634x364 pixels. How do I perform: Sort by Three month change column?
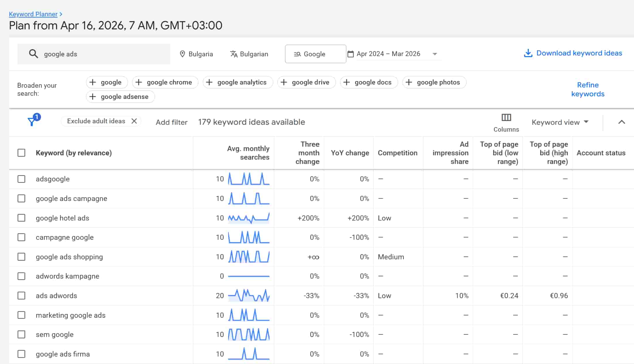point(308,153)
